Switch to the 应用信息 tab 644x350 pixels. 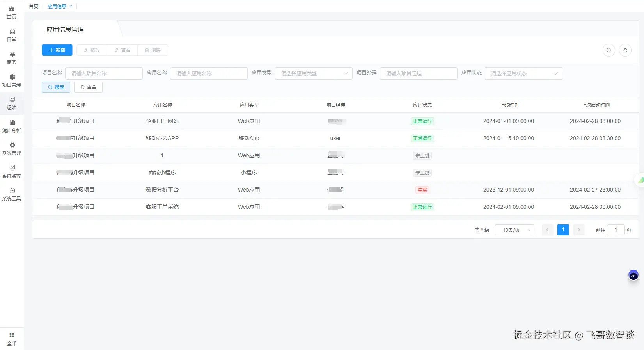point(57,6)
